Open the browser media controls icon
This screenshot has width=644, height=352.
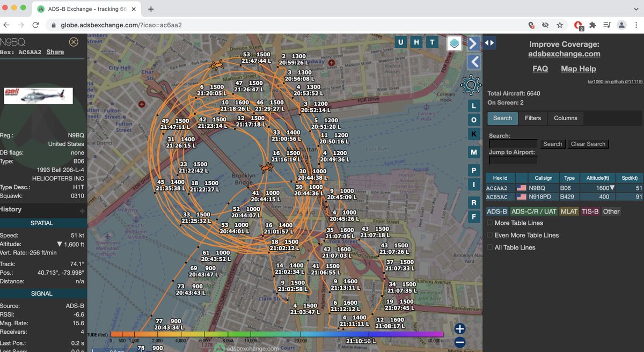click(607, 25)
